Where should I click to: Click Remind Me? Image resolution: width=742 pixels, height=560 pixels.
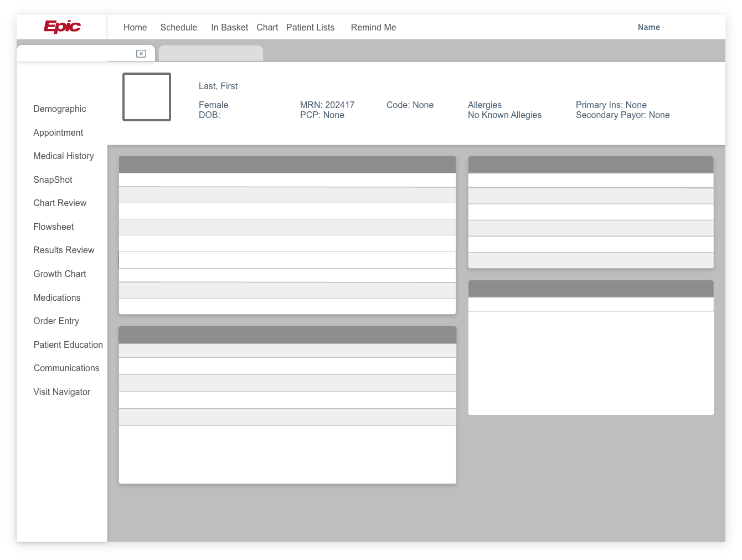373,27
